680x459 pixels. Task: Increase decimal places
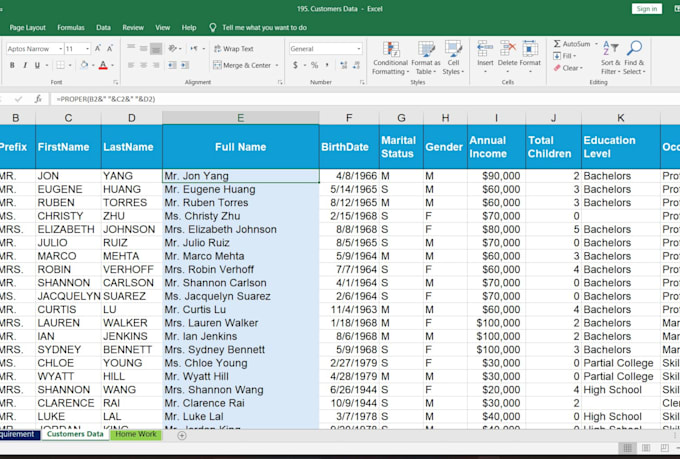tap(343, 65)
